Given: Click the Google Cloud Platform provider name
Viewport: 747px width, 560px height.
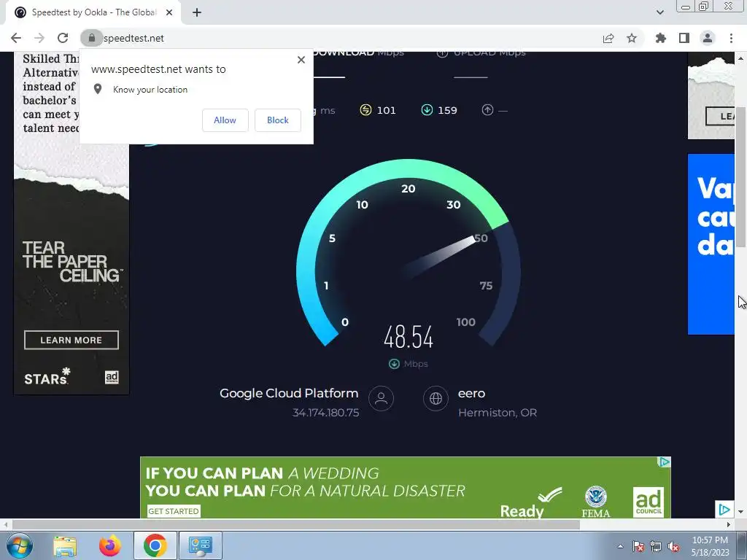Looking at the screenshot, I should coord(289,393).
